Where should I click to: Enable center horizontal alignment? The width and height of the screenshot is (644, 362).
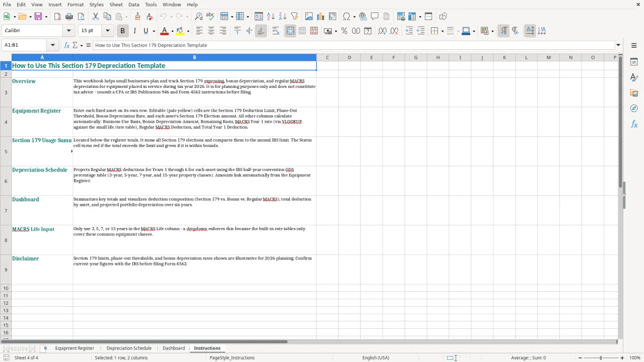(211, 31)
